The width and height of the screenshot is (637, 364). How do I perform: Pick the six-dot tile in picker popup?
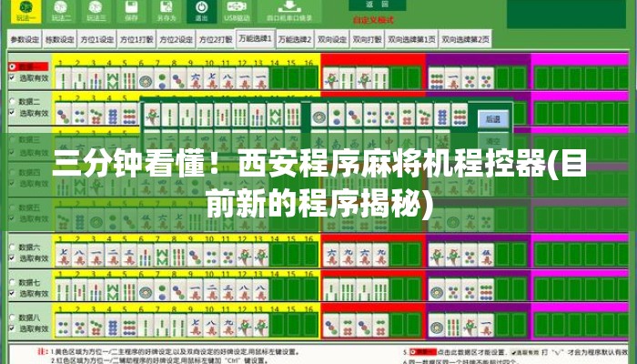click(407, 116)
